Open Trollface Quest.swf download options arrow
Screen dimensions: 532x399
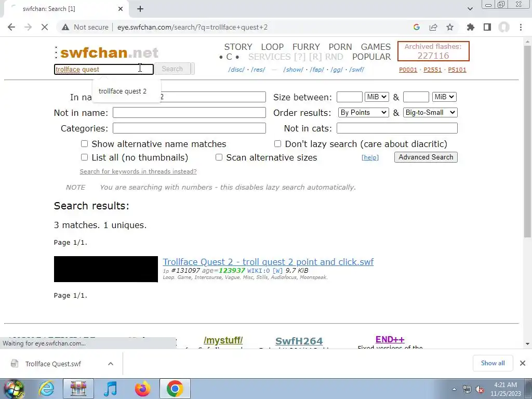(x=110, y=364)
